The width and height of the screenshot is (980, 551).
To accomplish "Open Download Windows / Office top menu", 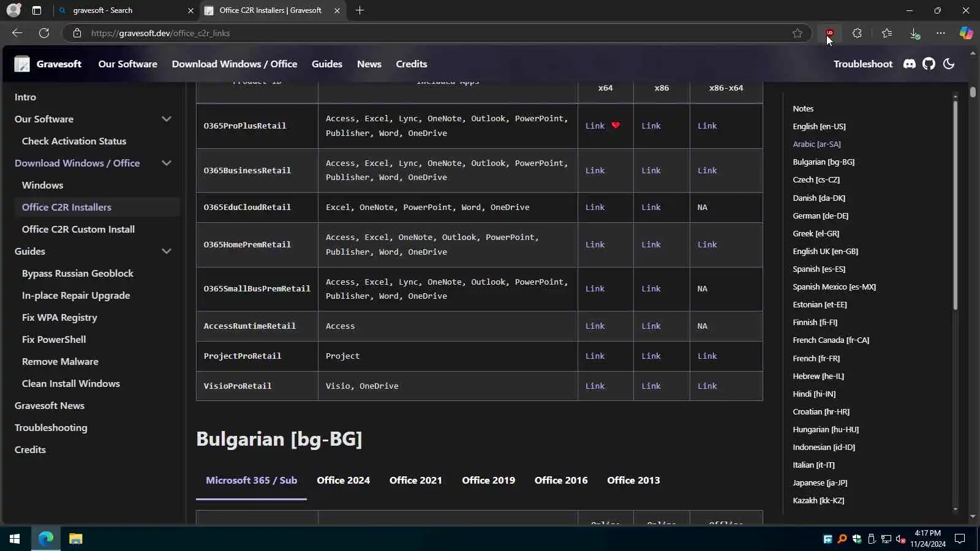I will click(x=234, y=64).
